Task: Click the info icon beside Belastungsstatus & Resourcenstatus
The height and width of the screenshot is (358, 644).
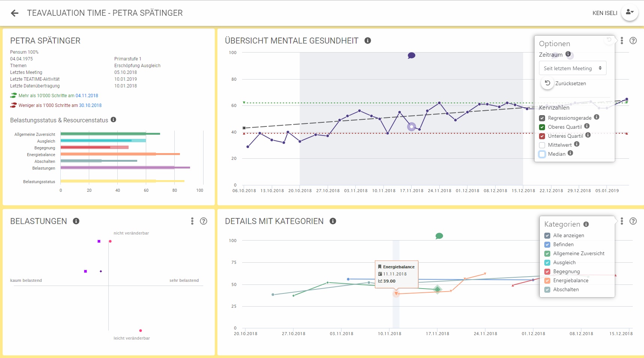Action: [113, 120]
